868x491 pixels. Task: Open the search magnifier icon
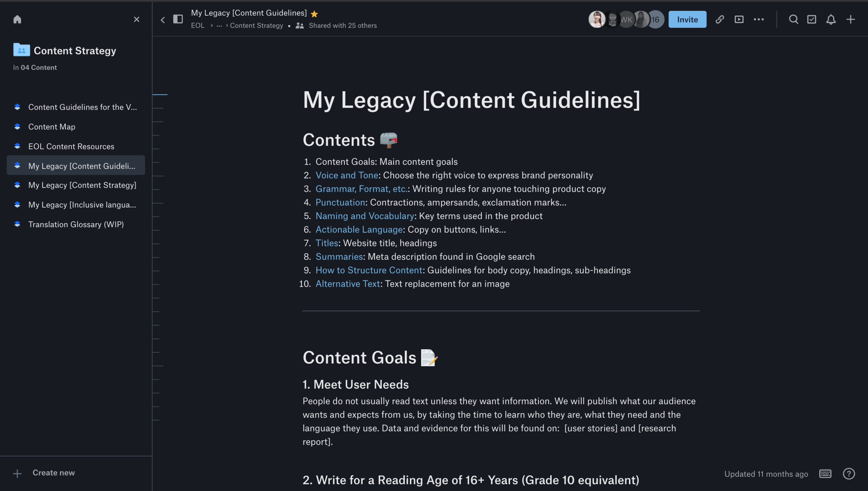coord(793,19)
